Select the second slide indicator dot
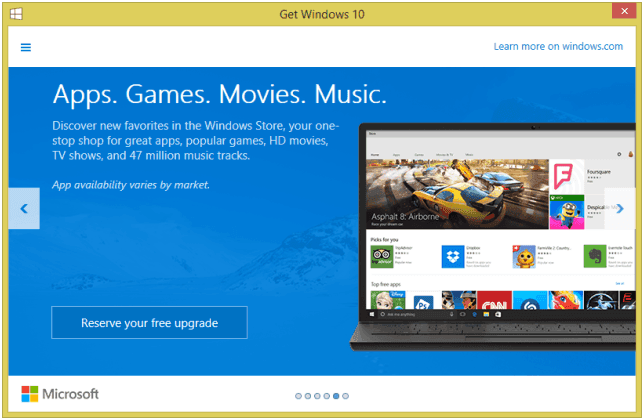 [308, 396]
